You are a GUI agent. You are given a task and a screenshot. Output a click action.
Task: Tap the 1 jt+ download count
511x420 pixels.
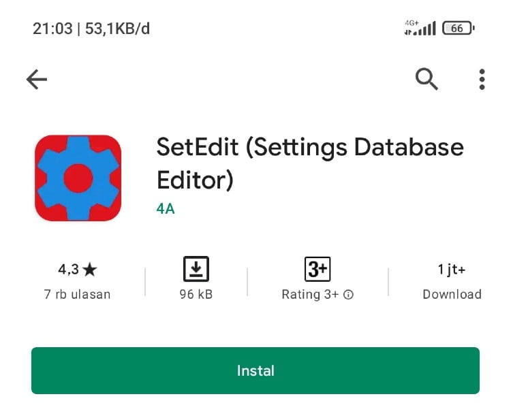pos(452,270)
